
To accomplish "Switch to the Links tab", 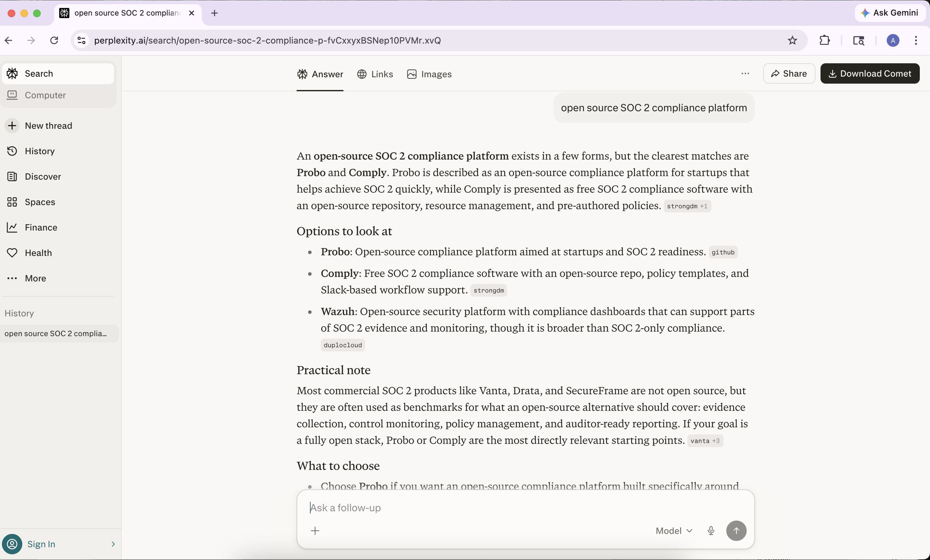I will pyautogui.click(x=375, y=74).
